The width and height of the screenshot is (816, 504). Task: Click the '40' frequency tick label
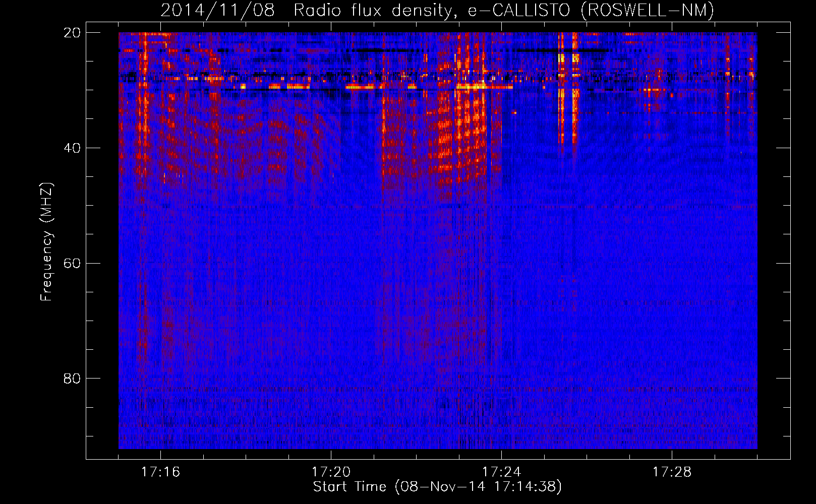click(72, 148)
